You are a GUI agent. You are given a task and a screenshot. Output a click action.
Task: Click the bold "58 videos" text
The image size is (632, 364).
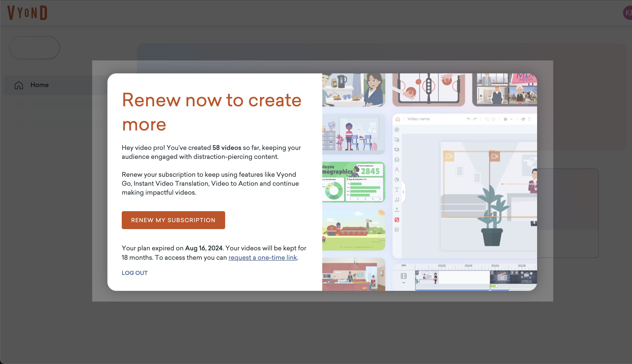[227, 148]
